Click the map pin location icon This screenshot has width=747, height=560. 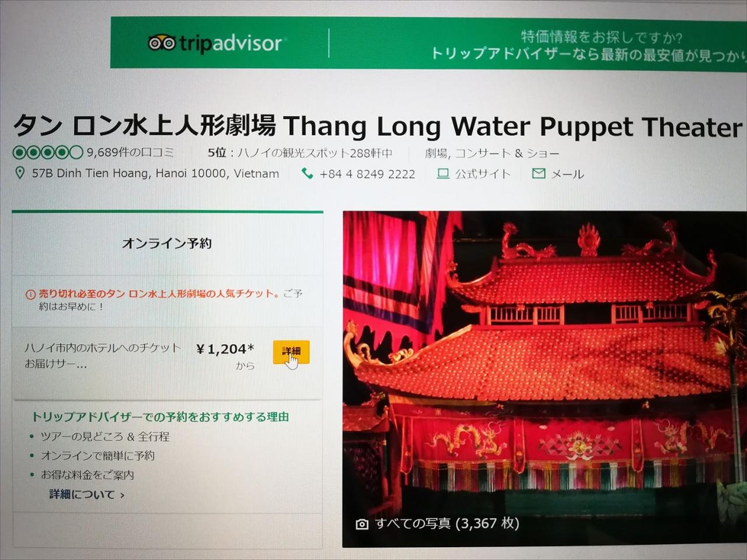coord(20,173)
